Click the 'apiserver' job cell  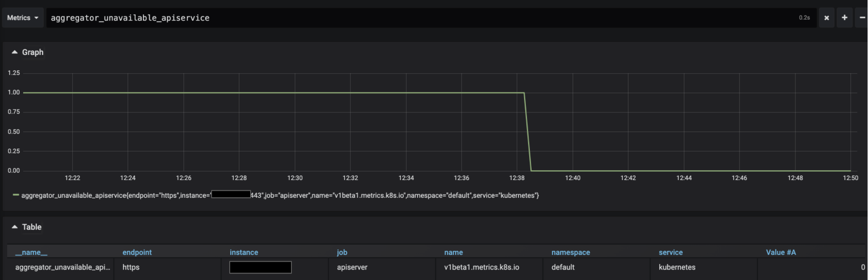click(352, 267)
